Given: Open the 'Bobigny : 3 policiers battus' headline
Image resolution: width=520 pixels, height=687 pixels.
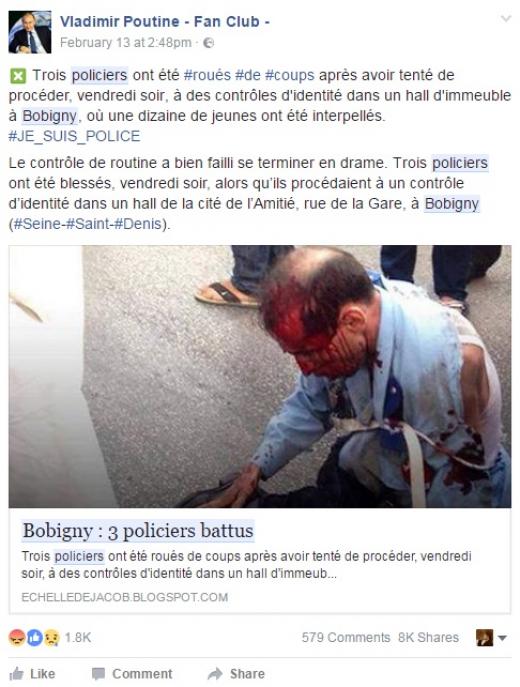Looking at the screenshot, I should [138, 531].
